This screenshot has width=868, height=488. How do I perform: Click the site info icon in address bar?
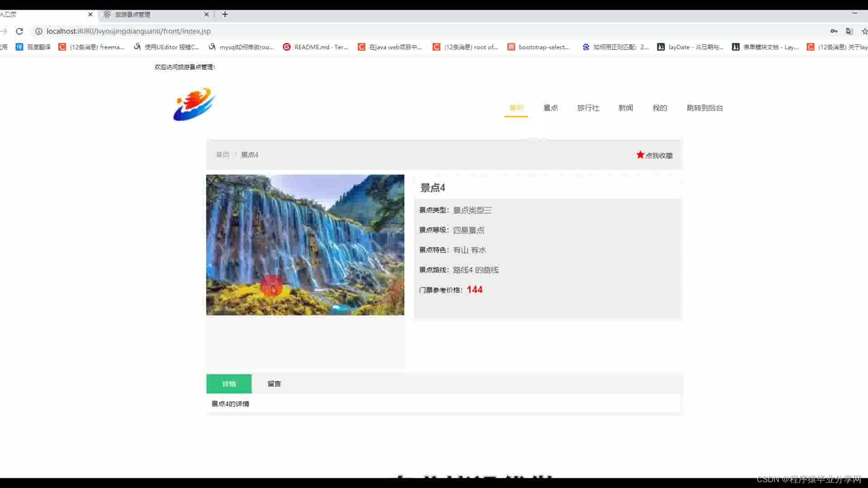click(39, 31)
